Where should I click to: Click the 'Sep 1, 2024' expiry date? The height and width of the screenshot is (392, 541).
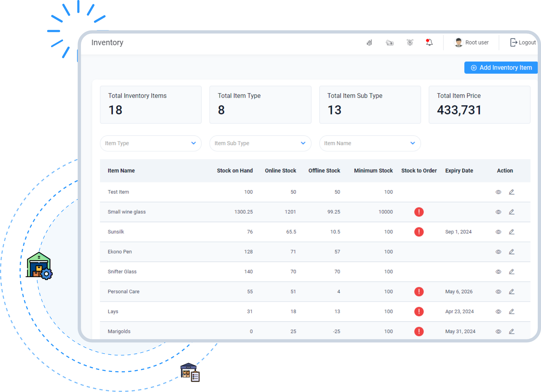(458, 232)
